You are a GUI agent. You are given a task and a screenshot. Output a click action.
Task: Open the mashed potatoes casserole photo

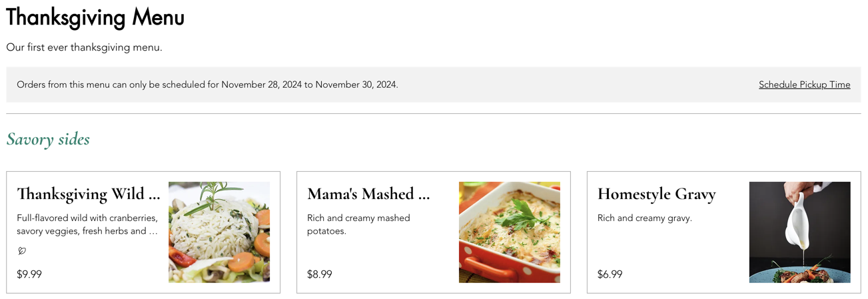(510, 232)
